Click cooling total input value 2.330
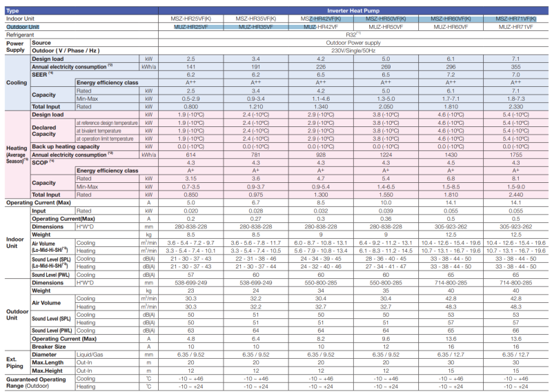 coord(515,107)
